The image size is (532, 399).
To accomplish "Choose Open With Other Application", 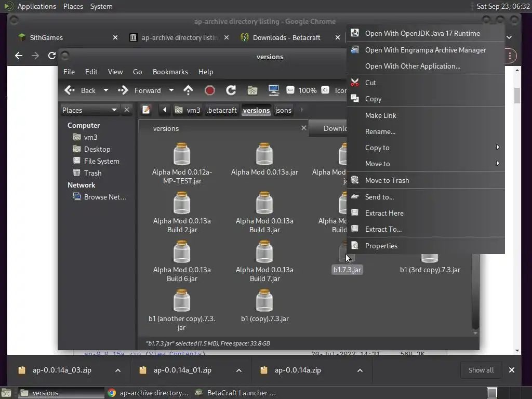I will coord(425,66).
